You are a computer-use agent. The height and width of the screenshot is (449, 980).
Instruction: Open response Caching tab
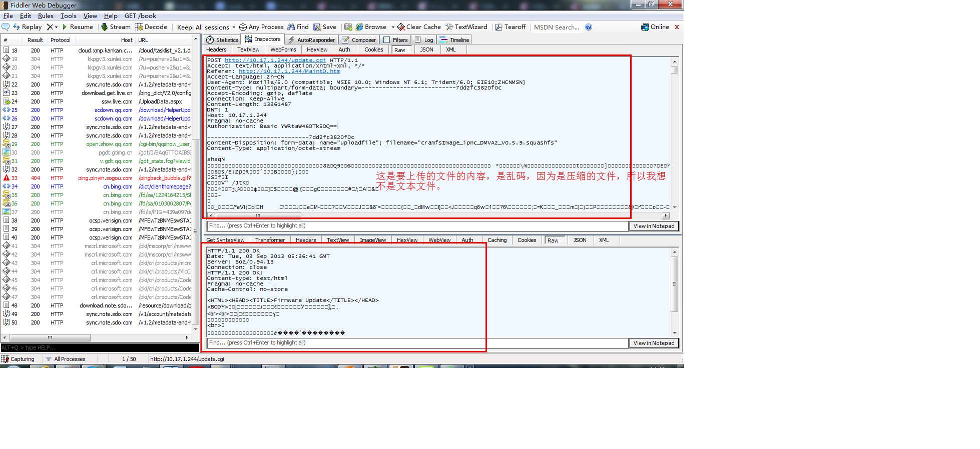pyautogui.click(x=497, y=240)
